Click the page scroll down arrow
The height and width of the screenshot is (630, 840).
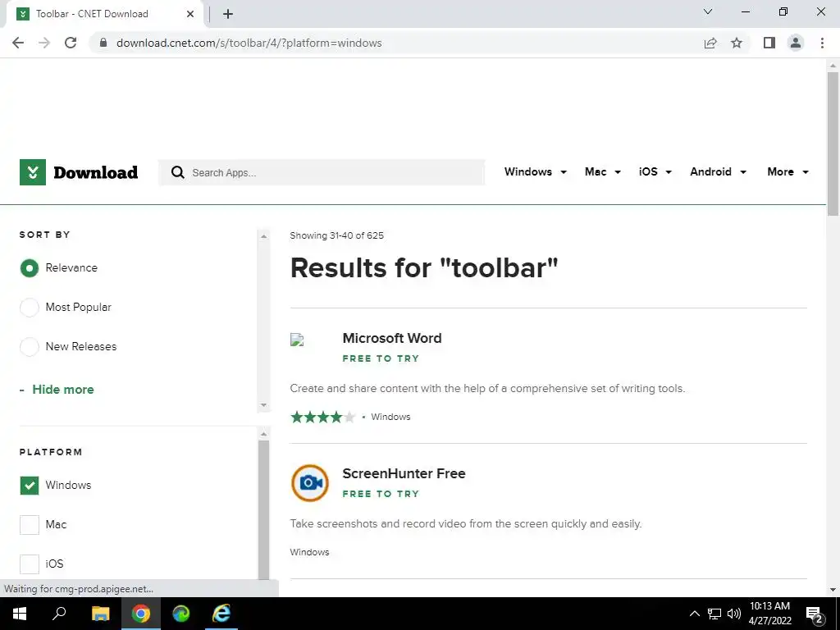click(x=833, y=590)
